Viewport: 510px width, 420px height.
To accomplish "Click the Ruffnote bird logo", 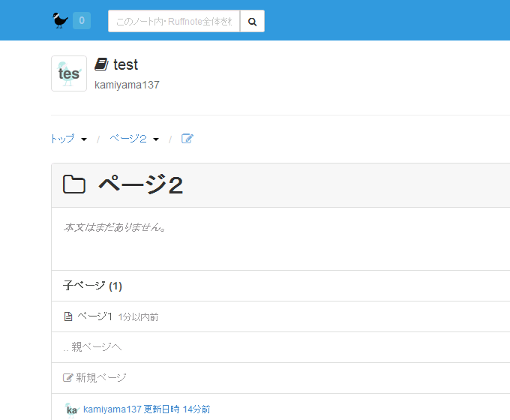I will (x=60, y=20).
